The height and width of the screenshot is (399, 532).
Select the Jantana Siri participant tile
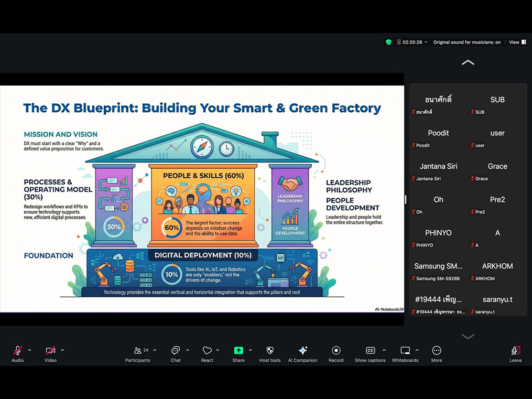click(438, 170)
